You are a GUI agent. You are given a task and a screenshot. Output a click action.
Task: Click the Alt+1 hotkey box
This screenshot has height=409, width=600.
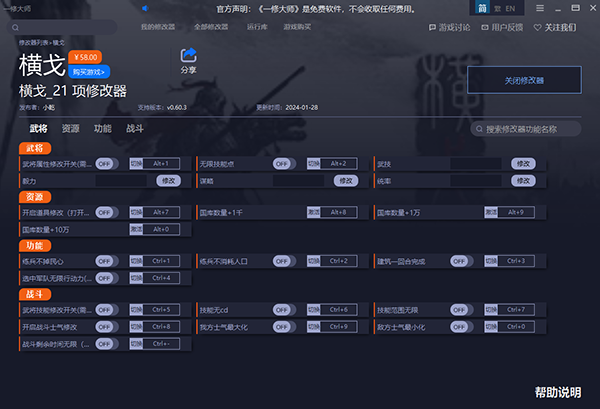click(161, 164)
